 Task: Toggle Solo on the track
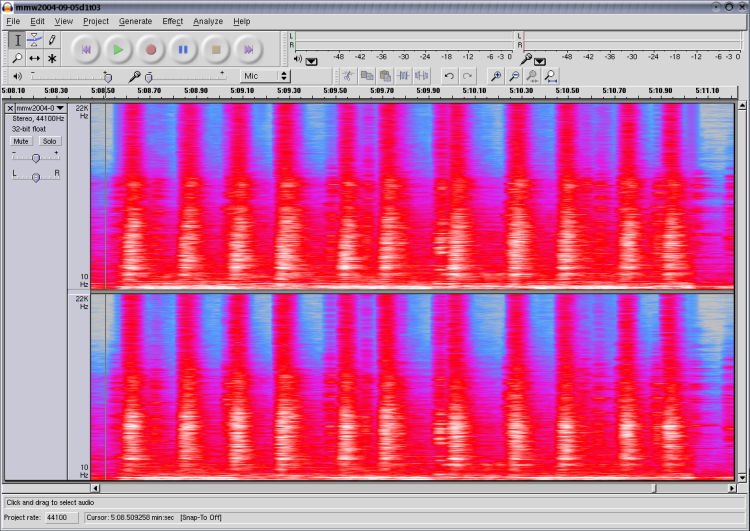coord(49,141)
